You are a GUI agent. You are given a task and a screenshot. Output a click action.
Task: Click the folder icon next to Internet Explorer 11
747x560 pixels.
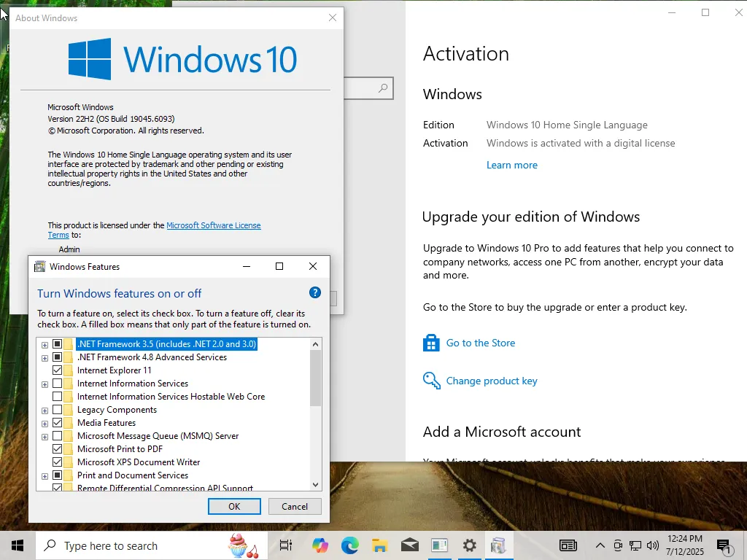(68, 370)
